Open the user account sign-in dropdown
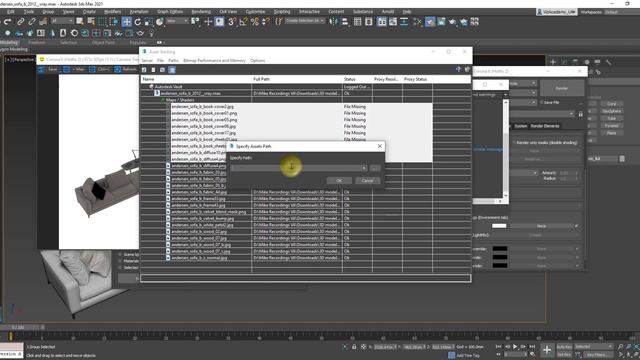This screenshot has width=640, height=360. pos(557,12)
